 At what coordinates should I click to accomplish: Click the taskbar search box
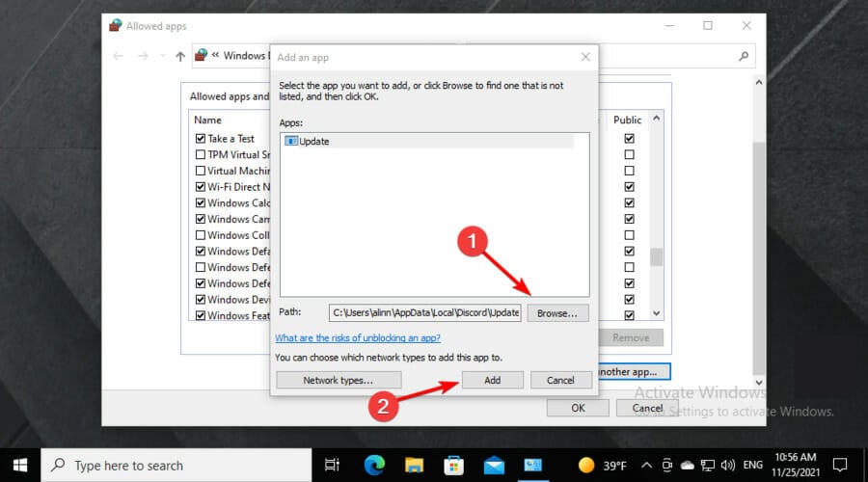tap(176, 466)
